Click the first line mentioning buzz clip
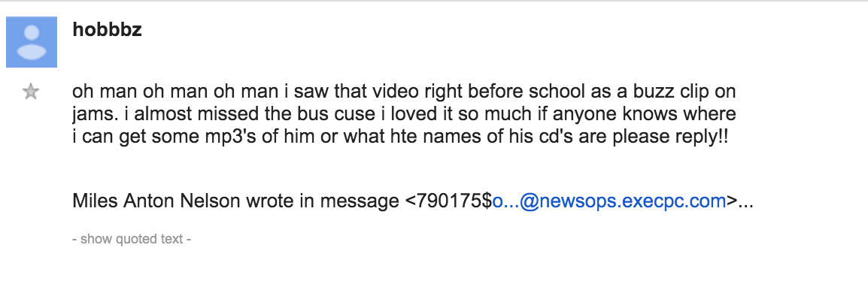Viewport: 868px width, 305px height. (404, 91)
